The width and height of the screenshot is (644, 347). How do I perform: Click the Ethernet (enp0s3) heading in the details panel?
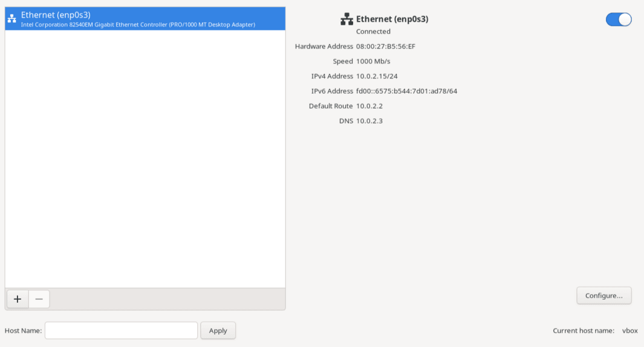pos(392,19)
